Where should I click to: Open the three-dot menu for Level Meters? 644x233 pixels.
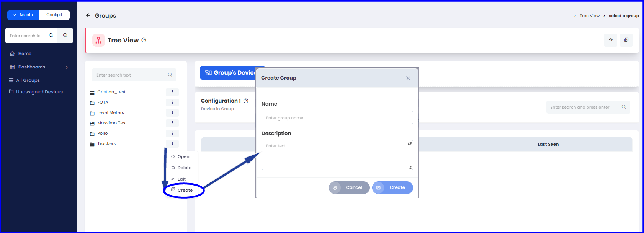coord(172,112)
